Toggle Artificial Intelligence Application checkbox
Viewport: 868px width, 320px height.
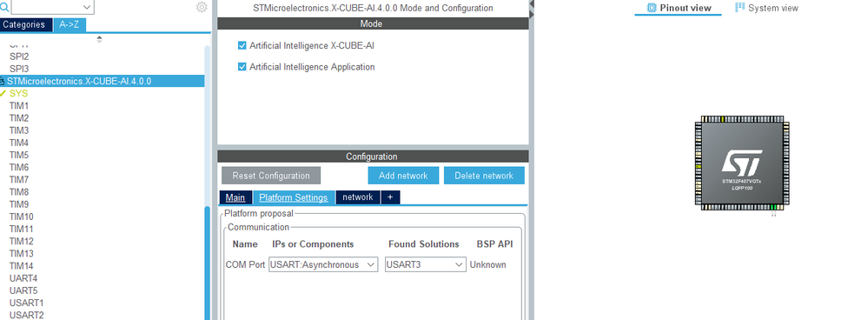[x=242, y=67]
